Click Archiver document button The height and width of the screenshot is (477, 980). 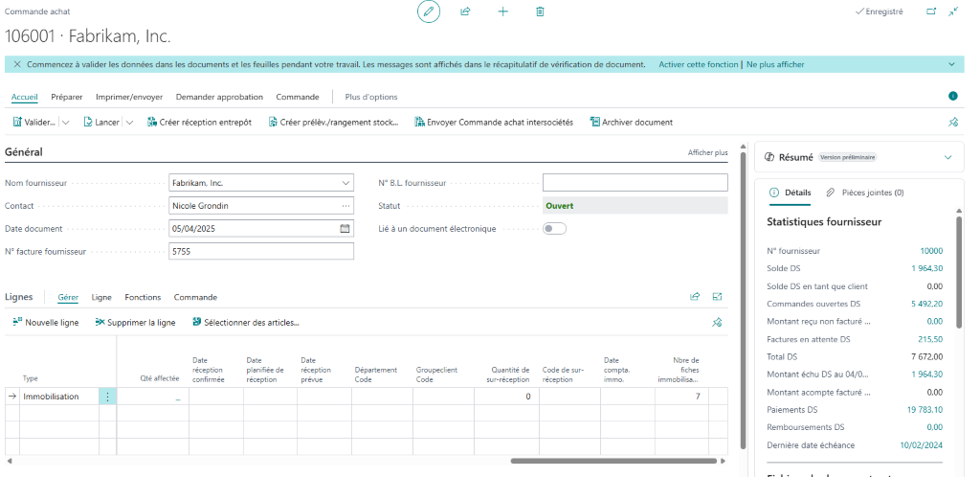[631, 123]
